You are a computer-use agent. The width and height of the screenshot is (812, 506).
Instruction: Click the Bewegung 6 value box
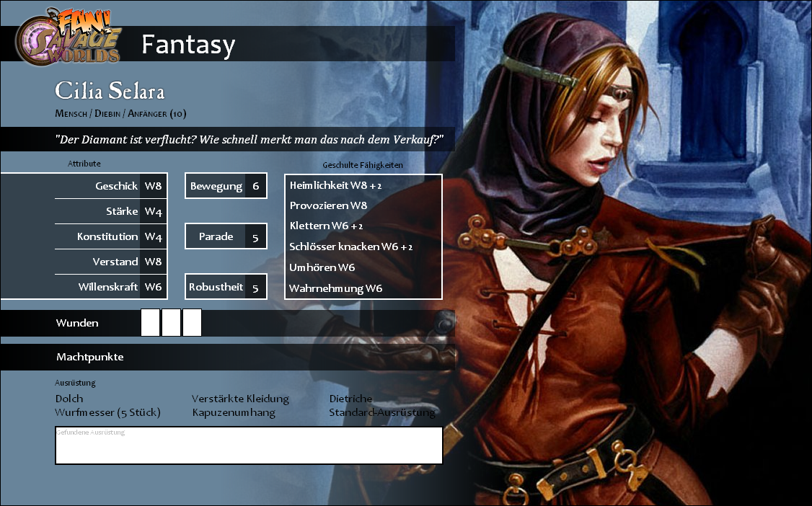pos(226,186)
